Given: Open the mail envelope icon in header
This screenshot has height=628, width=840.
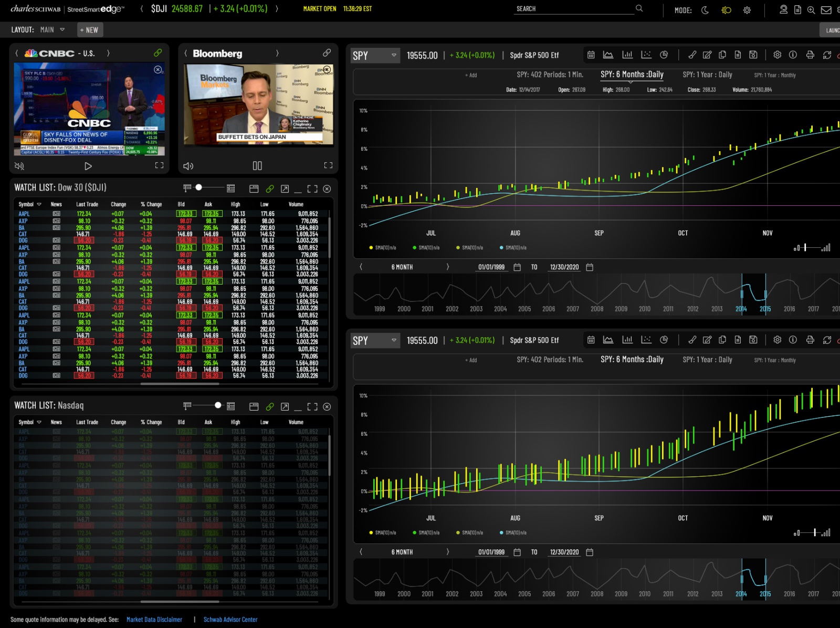Looking at the screenshot, I should click(826, 9).
